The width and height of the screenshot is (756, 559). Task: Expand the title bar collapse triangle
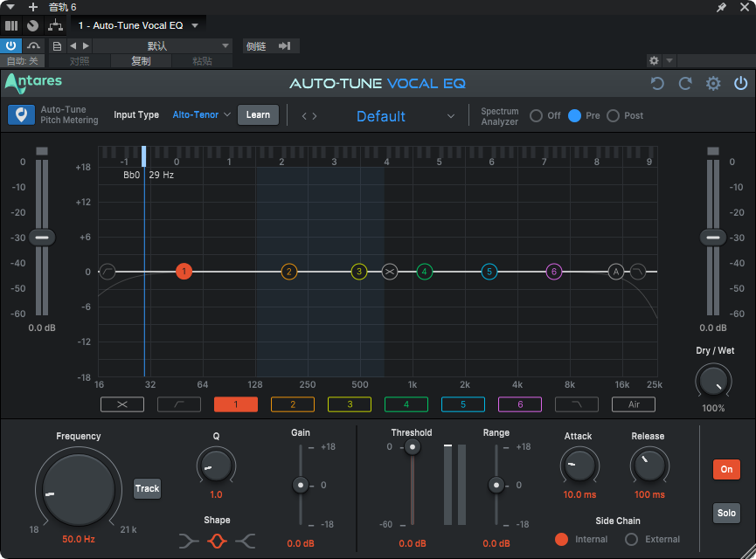point(10,7)
